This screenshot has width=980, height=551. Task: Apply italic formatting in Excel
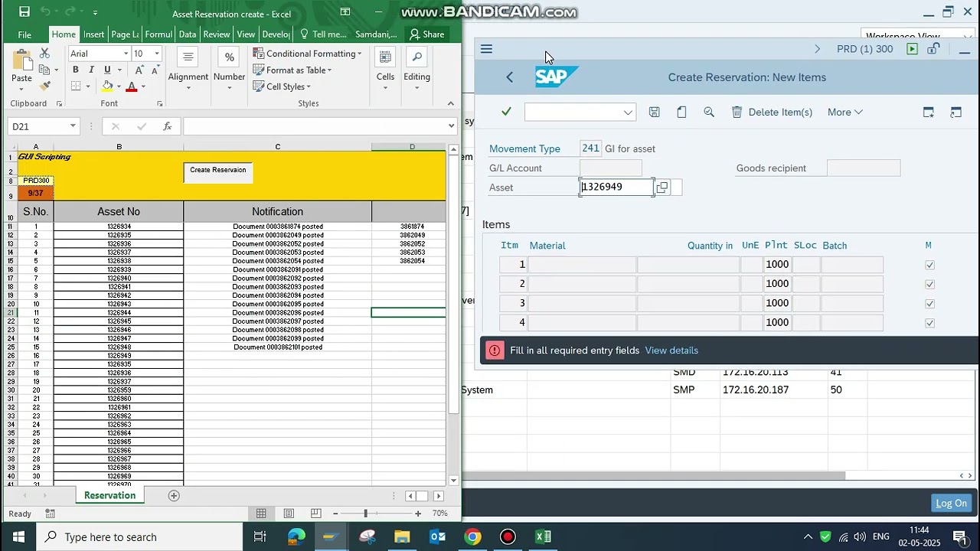91,70
